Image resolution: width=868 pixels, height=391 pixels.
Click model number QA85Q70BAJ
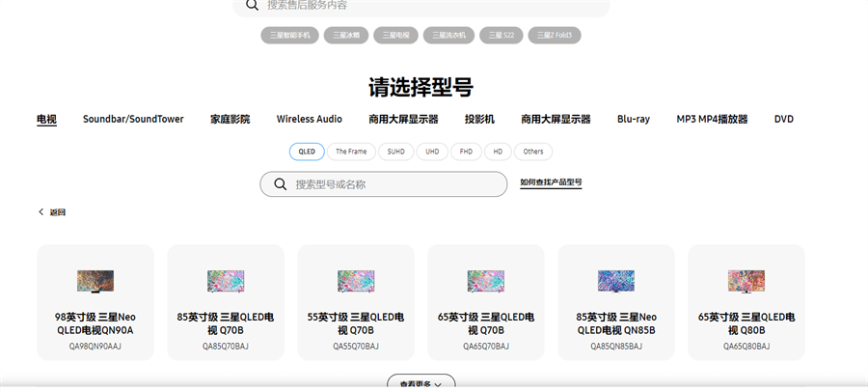[x=226, y=347]
